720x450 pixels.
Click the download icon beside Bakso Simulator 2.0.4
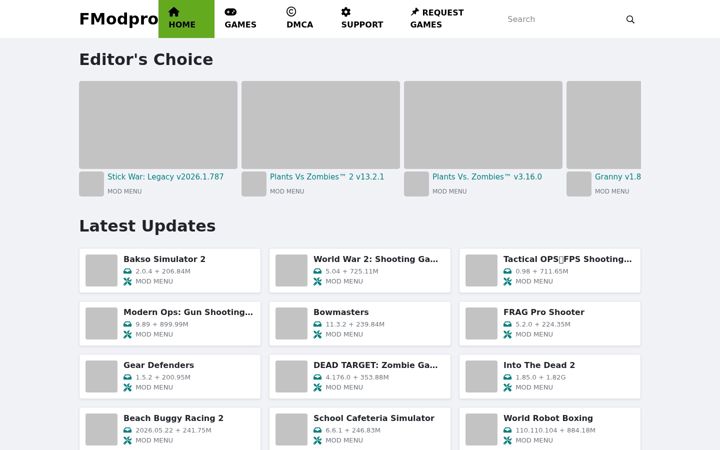coord(128,271)
